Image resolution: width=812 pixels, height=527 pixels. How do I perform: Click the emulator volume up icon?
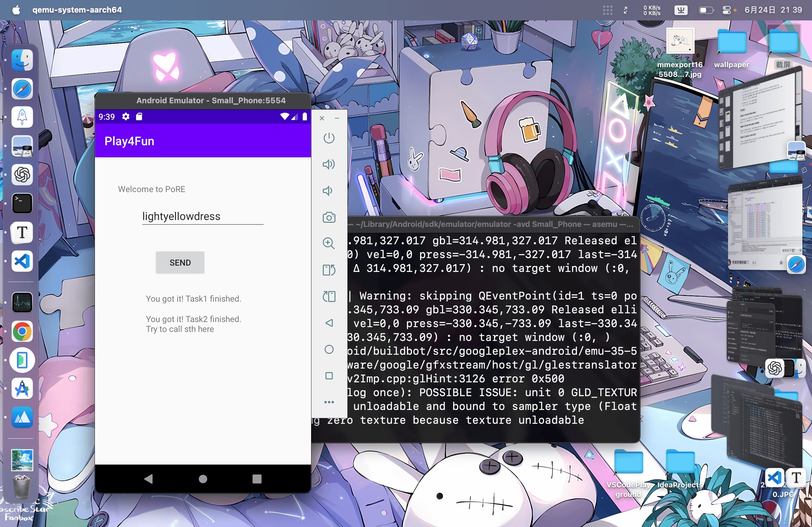pyautogui.click(x=329, y=164)
